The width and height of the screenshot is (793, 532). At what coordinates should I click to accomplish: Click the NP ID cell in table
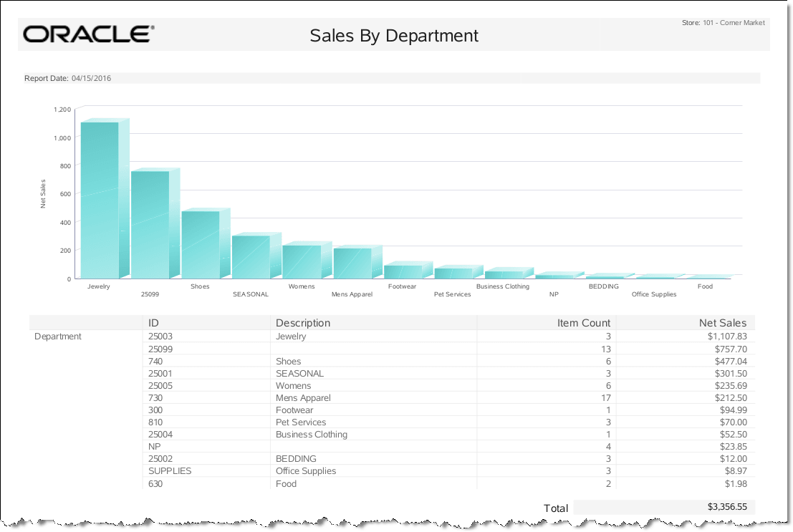pyautogui.click(x=154, y=447)
